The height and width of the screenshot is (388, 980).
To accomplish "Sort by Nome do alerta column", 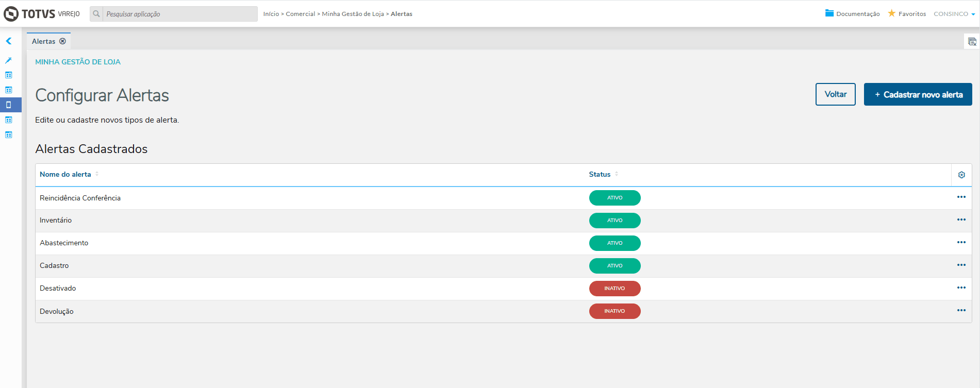I will point(69,174).
